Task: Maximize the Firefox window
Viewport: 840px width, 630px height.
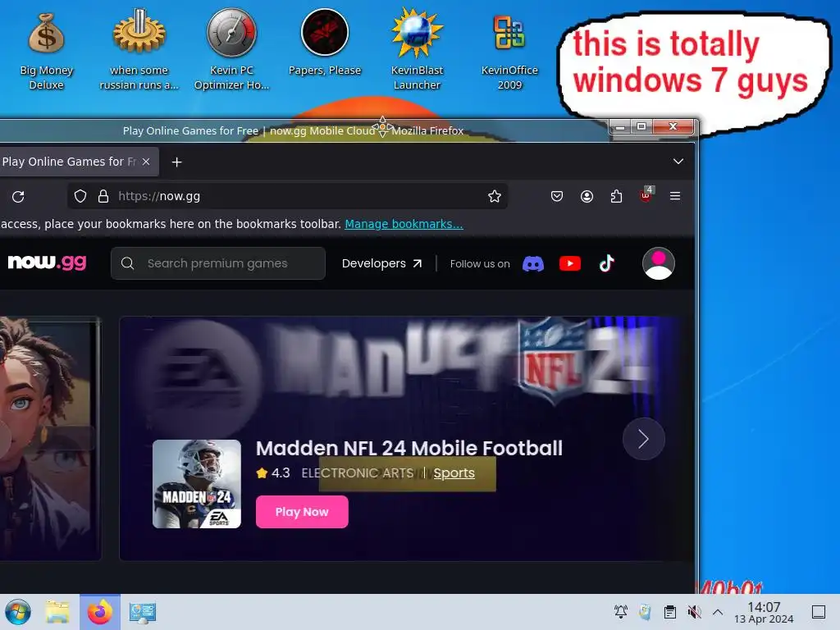Action: pos(641,126)
